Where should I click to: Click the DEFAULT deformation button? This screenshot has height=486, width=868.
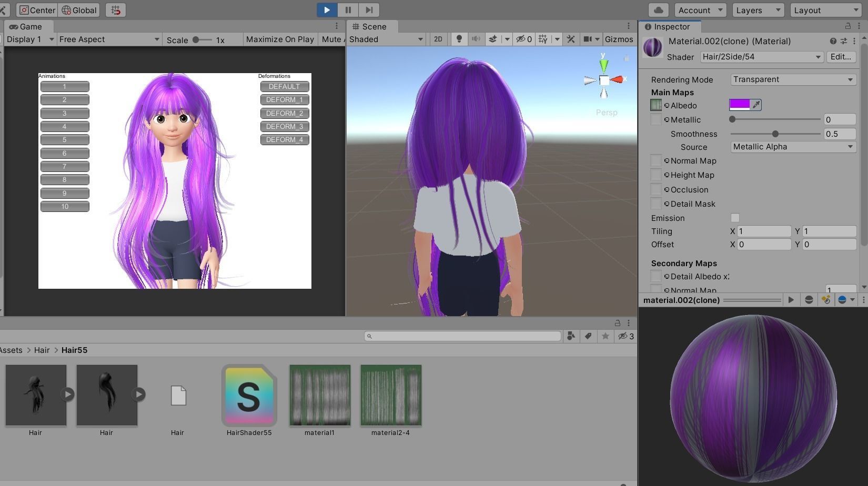[x=284, y=86]
